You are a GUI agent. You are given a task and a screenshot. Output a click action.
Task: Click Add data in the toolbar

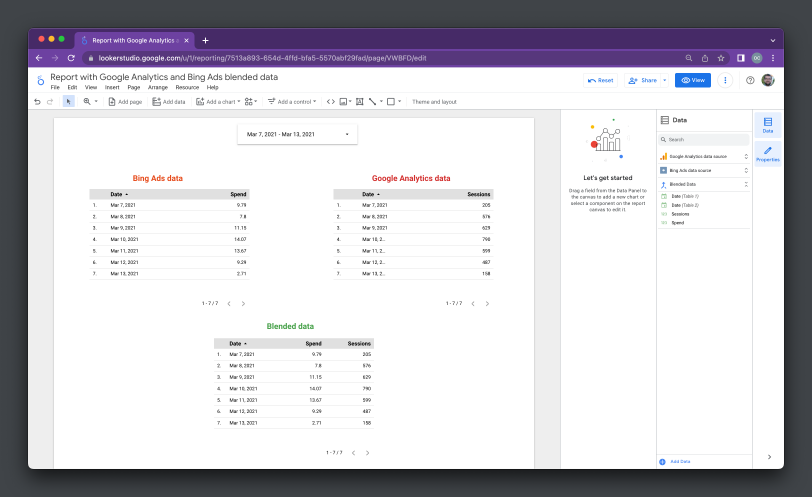click(168, 102)
